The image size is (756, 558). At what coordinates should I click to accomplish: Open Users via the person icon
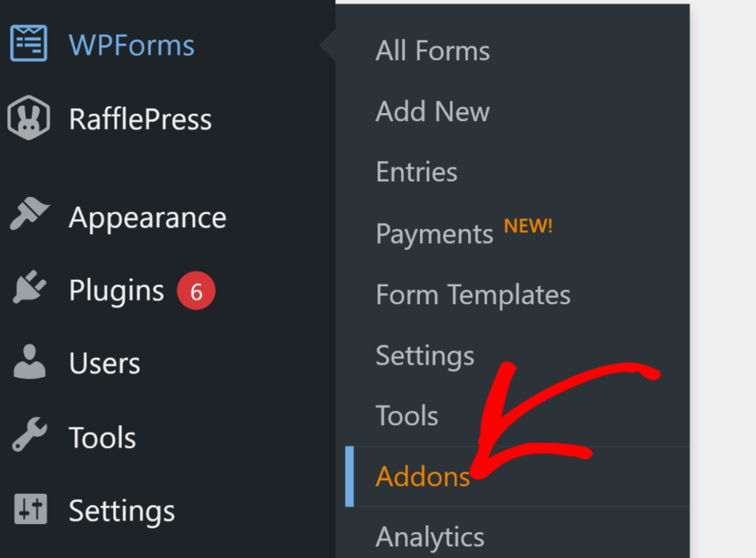tap(28, 362)
